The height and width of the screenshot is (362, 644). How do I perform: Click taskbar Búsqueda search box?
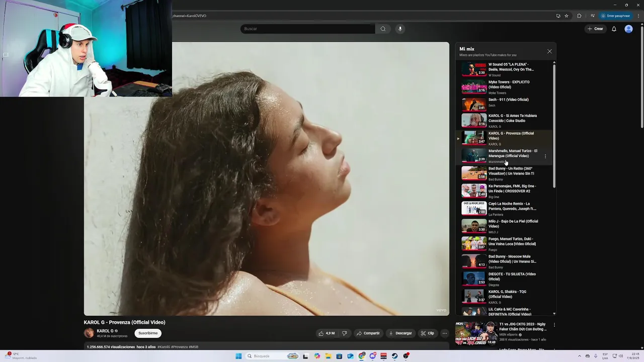pos(273,356)
